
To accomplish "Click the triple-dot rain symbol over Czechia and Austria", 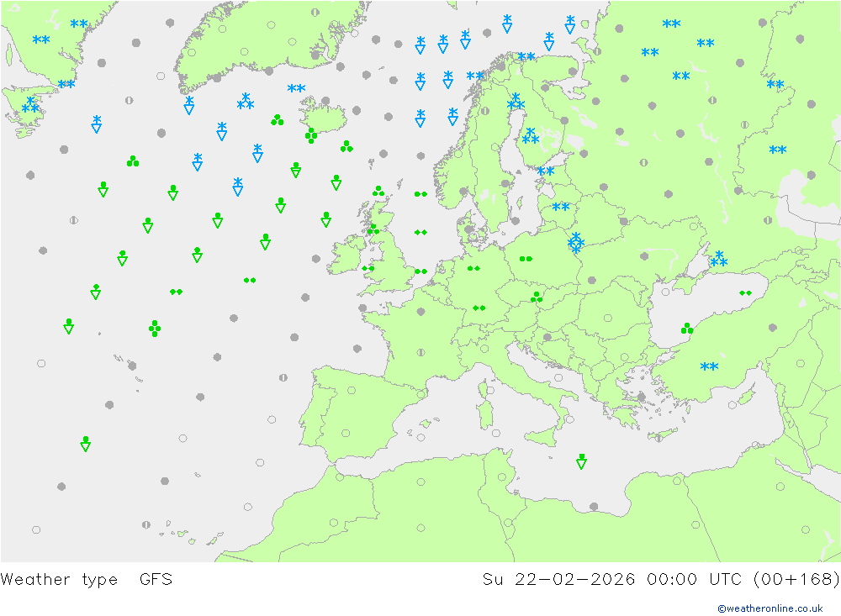I will (537, 297).
